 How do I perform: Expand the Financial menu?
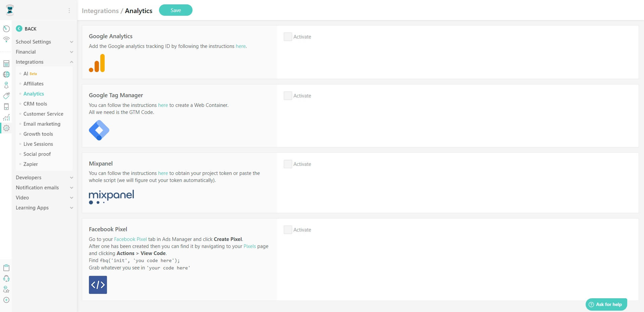(x=25, y=52)
